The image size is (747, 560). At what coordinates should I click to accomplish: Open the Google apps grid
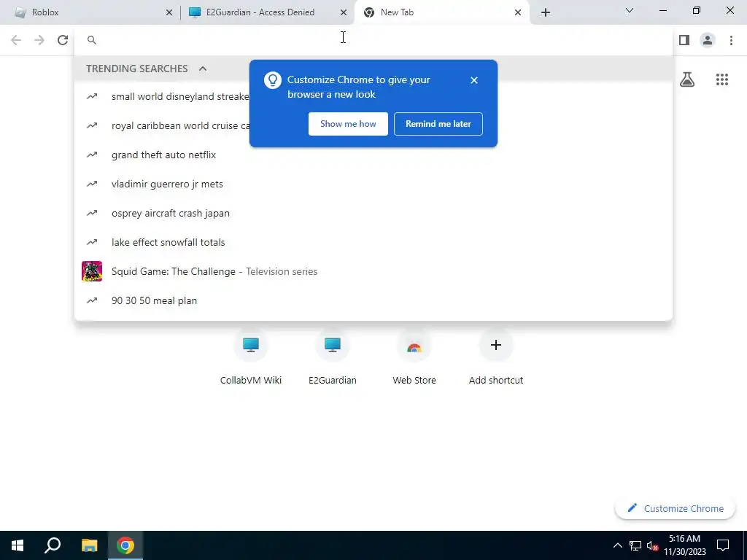pos(721,79)
